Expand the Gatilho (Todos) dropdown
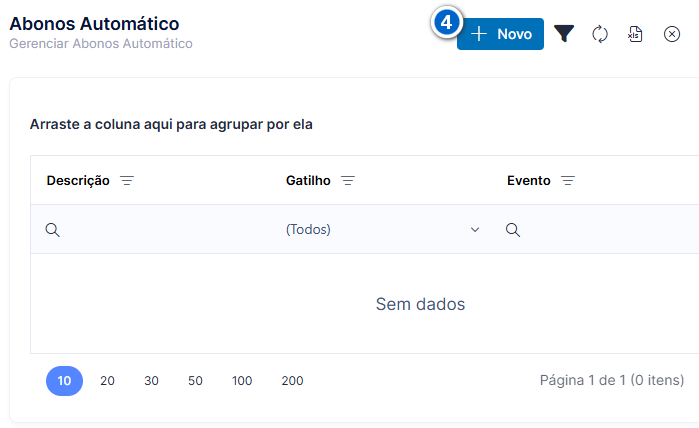Viewport: 699px width, 428px height. pyautogui.click(x=383, y=230)
